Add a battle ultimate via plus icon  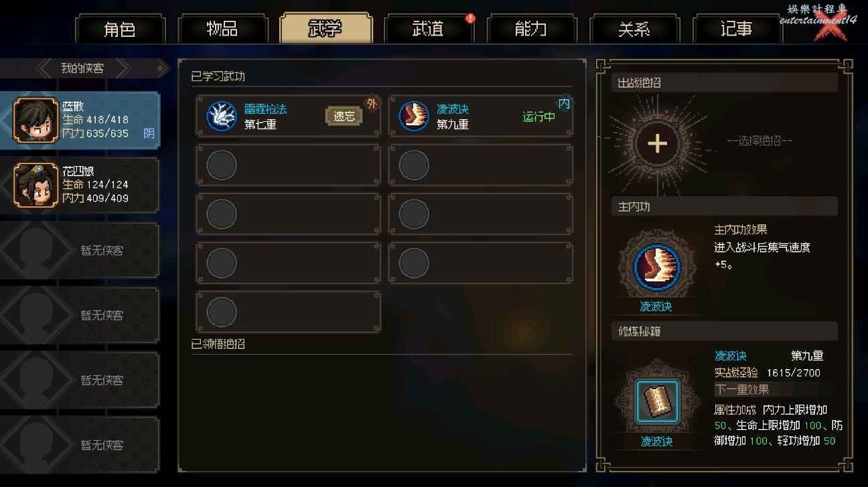(x=657, y=144)
